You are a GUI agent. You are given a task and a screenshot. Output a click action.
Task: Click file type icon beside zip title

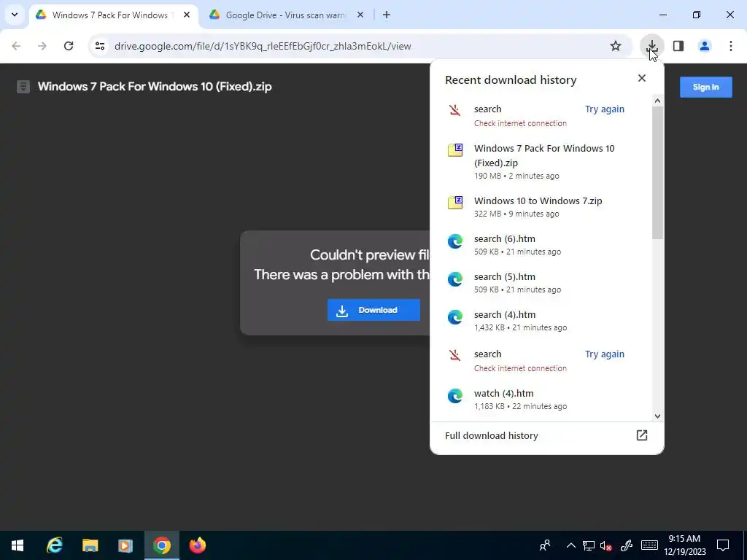[x=23, y=87]
